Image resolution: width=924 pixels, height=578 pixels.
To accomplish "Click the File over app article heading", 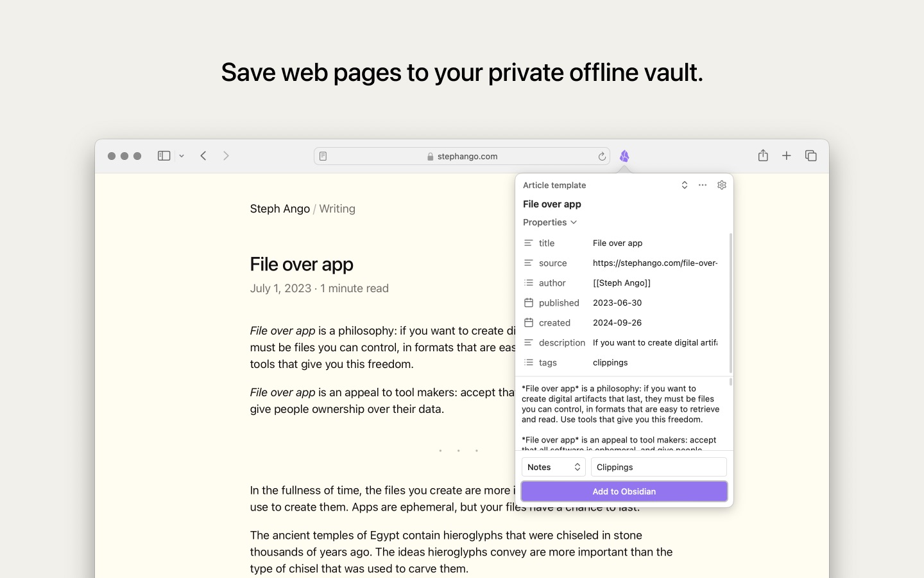I will pyautogui.click(x=302, y=264).
